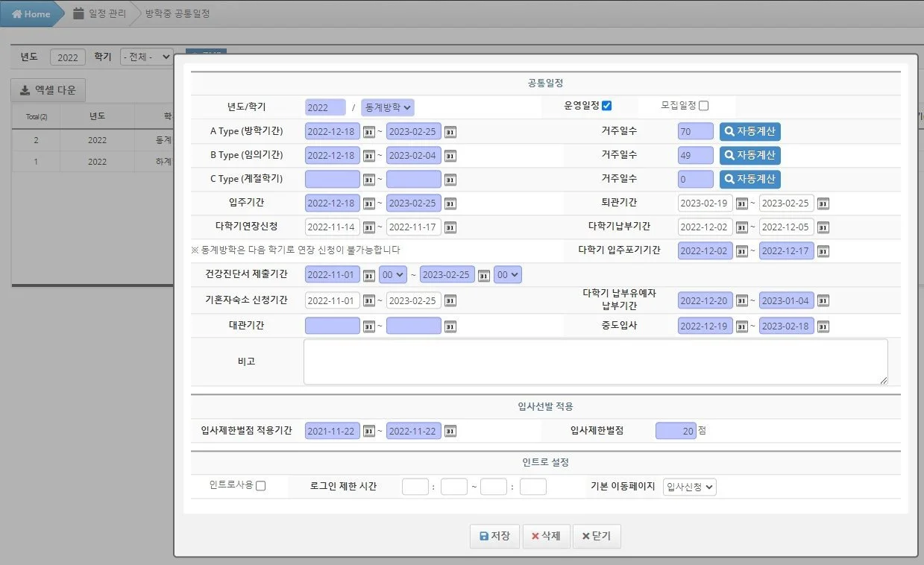Image resolution: width=924 pixels, height=565 pixels.
Task: Open calendar for 퇴관기간 end date
Action: (x=823, y=203)
